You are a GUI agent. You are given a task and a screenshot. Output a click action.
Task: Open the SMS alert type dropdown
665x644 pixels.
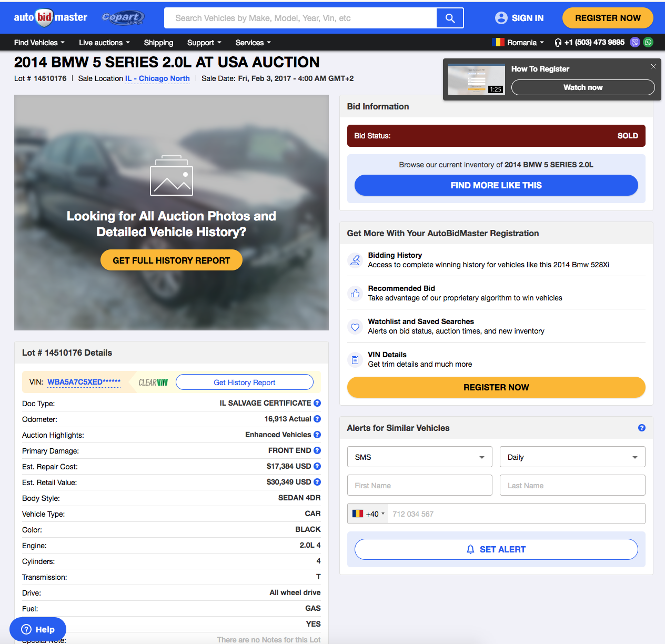(x=420, y=457)
